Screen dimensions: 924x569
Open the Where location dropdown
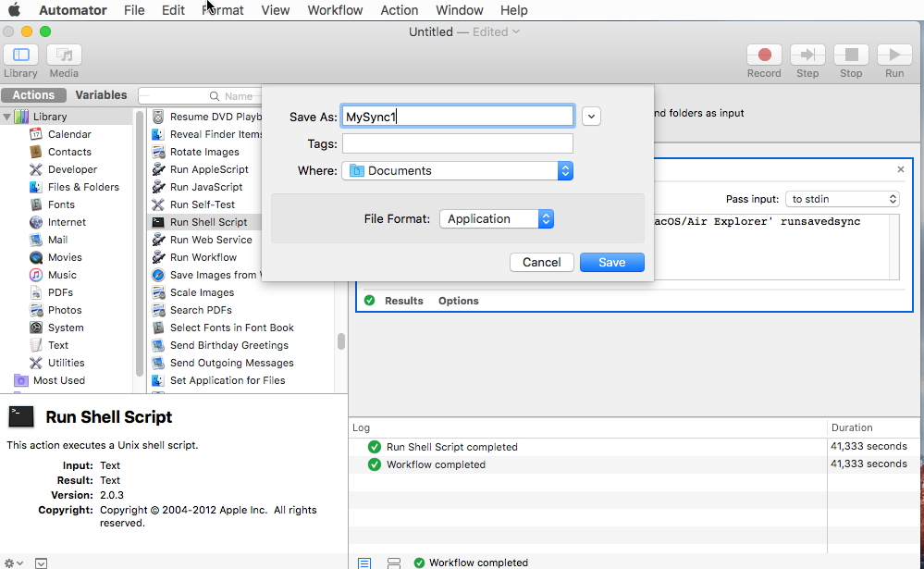[457, 171]
